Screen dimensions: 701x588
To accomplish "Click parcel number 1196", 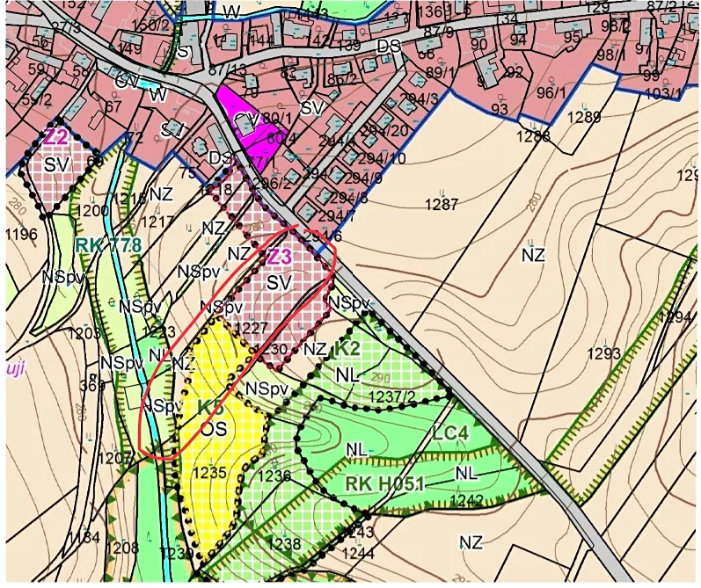I will (x=21, y=233).
